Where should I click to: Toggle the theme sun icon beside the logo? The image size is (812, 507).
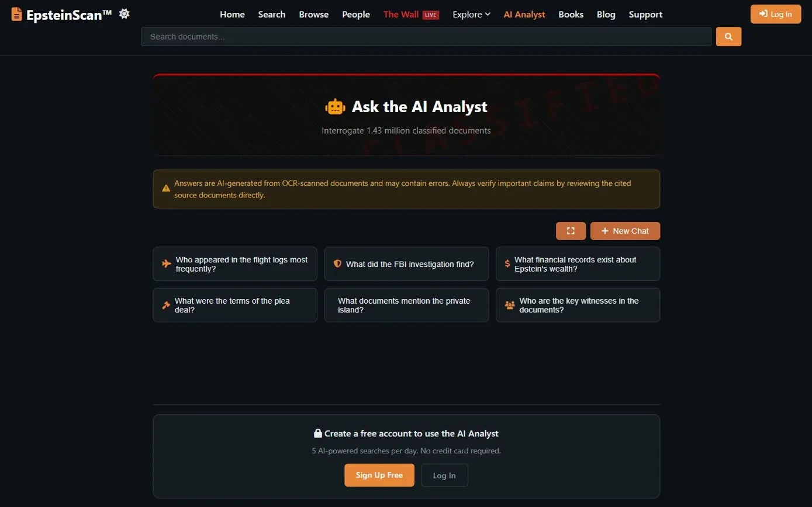pyautogui.click(x=124, y=13)
